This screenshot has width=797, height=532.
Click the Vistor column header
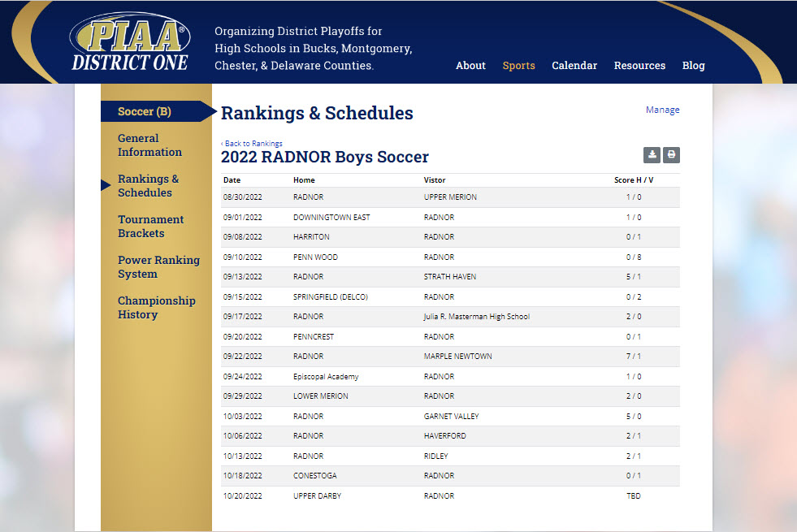[x=435, y=179]
